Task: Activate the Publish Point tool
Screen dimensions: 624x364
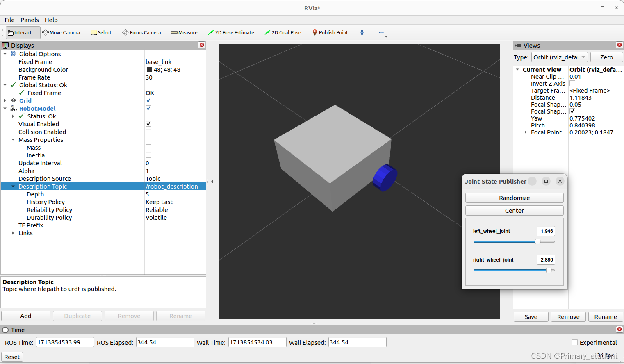Action: pos(330,33)
